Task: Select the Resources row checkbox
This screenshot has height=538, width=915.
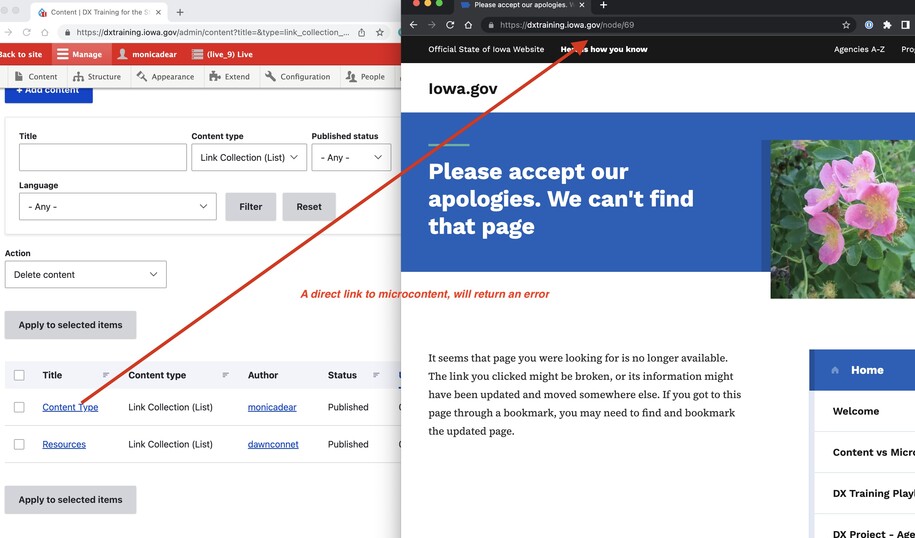Action: 19,444
